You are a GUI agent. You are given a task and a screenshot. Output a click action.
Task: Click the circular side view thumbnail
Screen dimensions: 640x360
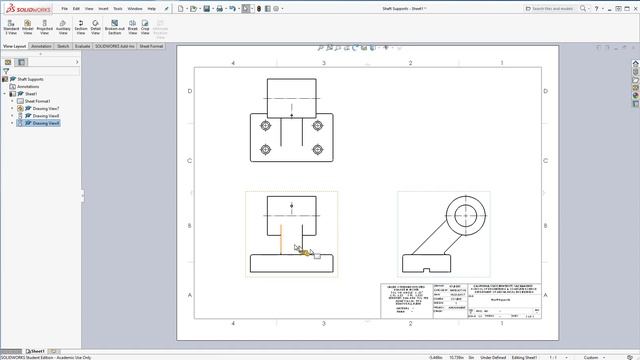point(444,234)
